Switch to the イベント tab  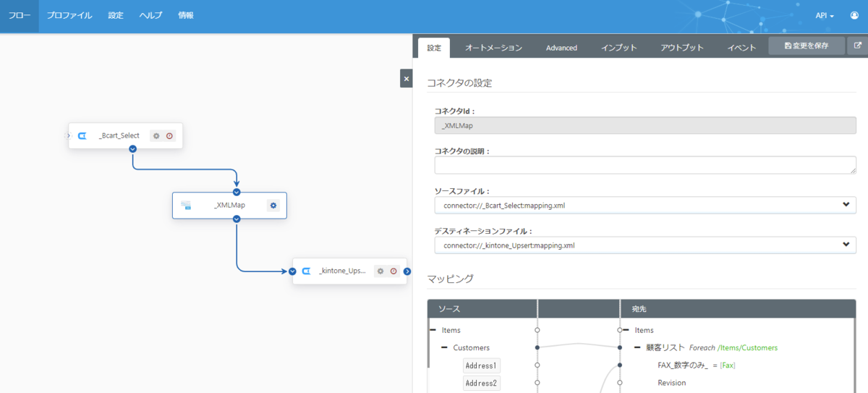pyautogui.click(x=742, y=48)
